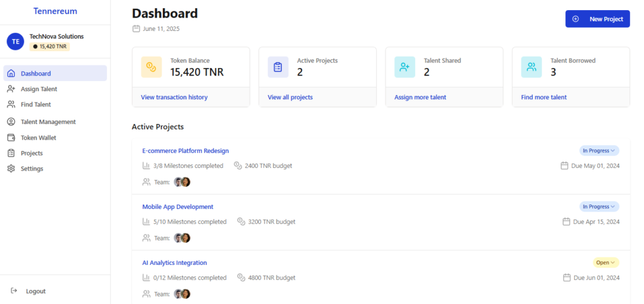Image resolution: width=644 pixels, height=304 pixels.
Task: Open Assign Talent sidebar item
Action: (55, 89)
